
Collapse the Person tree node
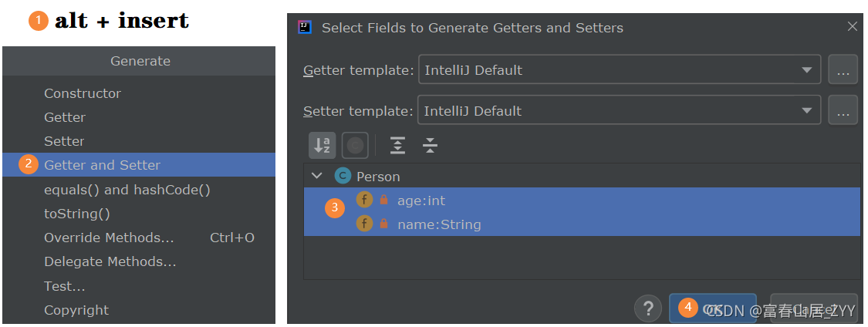(316, 176)
